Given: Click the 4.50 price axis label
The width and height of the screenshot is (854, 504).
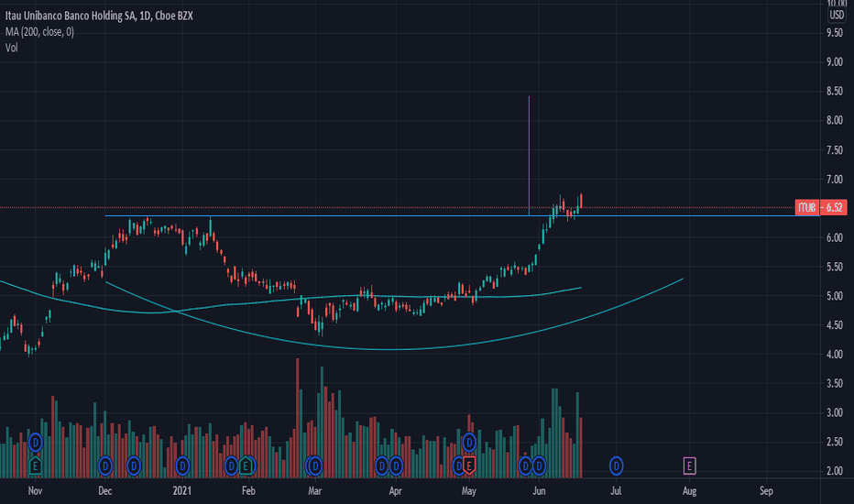Looking at the screenshot, I should pos(835,325).
